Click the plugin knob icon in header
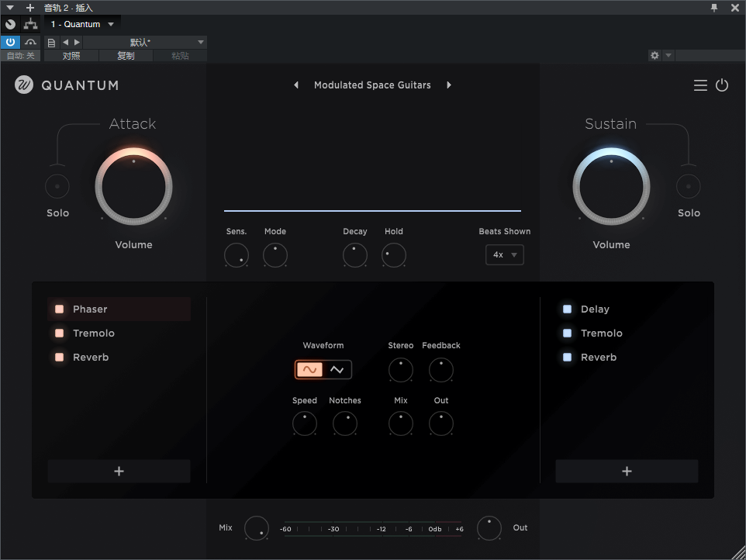 [10, 24]
